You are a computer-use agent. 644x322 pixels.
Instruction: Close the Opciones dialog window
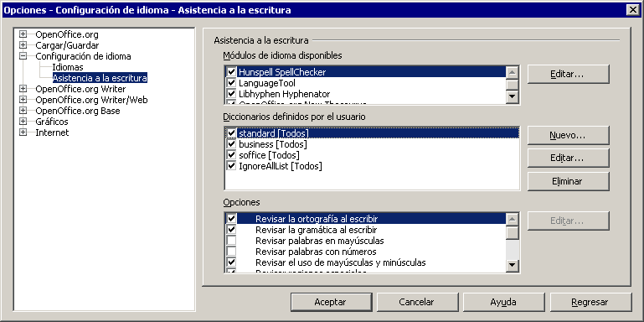(x=633, y=10)
